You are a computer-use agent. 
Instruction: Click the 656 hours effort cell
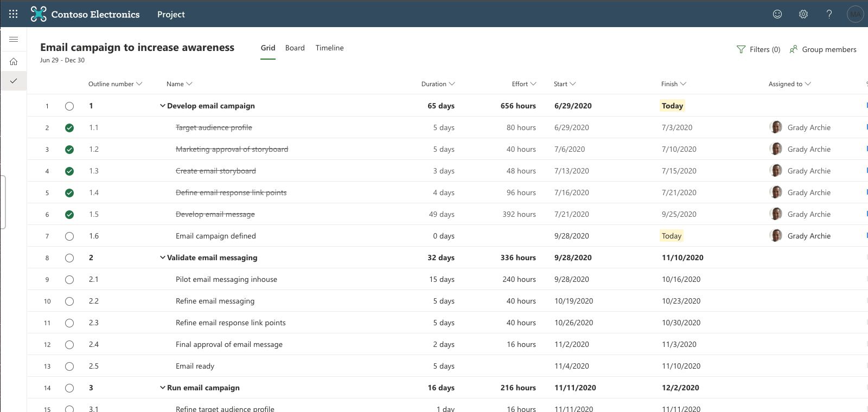click(x=518, y=106)
